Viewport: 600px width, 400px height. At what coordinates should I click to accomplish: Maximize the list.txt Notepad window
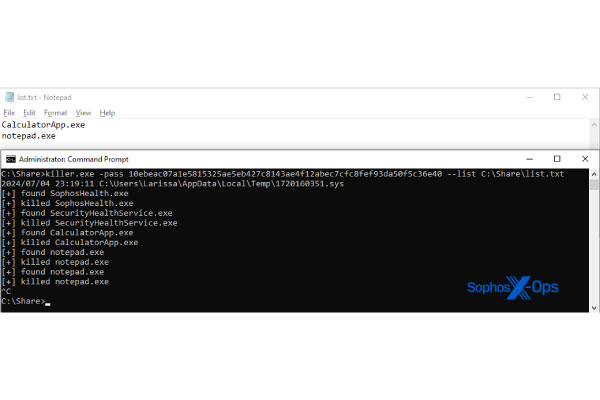coord(557,97)
